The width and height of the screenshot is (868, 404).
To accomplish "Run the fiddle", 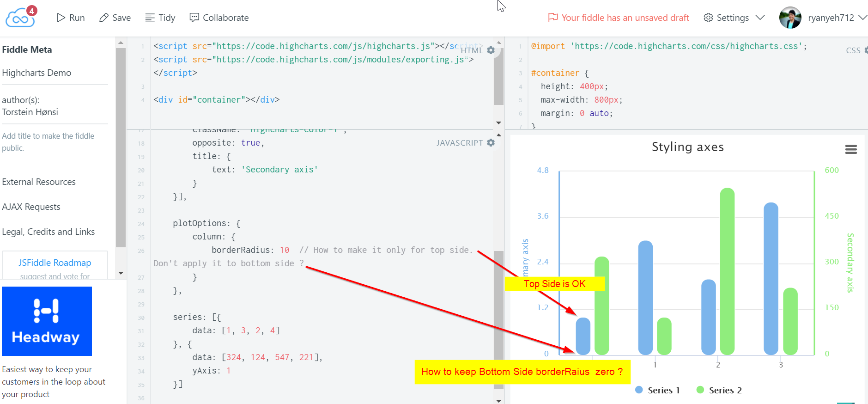I will 71,18.
